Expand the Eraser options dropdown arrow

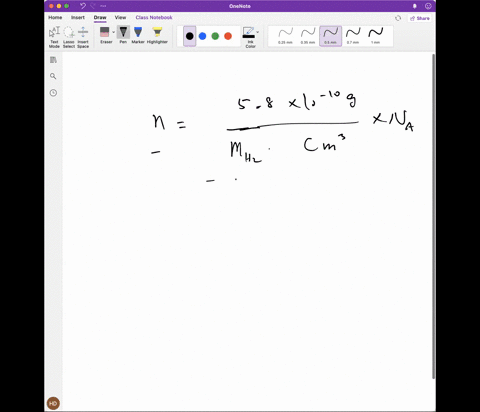pyautogui.click(x=113, y=32)
